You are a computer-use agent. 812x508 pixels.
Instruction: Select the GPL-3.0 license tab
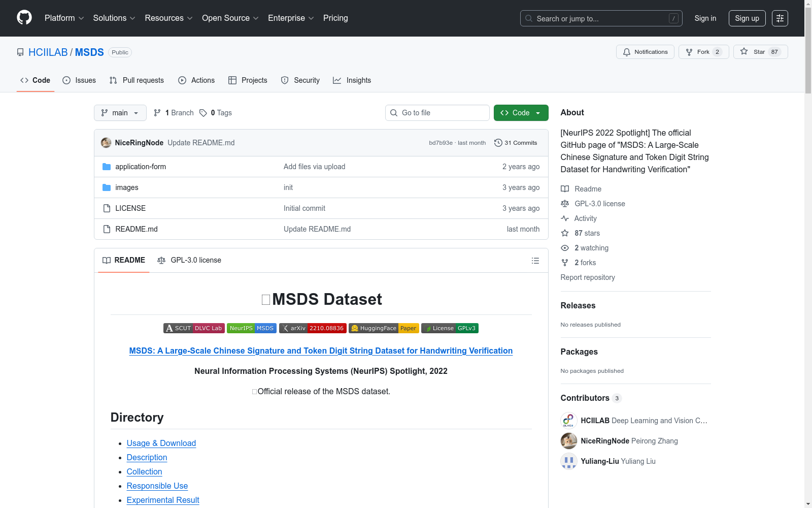coord(189,260)
